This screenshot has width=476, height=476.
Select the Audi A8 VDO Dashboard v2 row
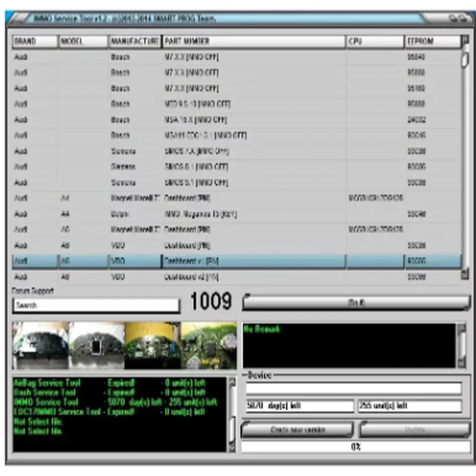pyautogui.click(x=237, y=277)
